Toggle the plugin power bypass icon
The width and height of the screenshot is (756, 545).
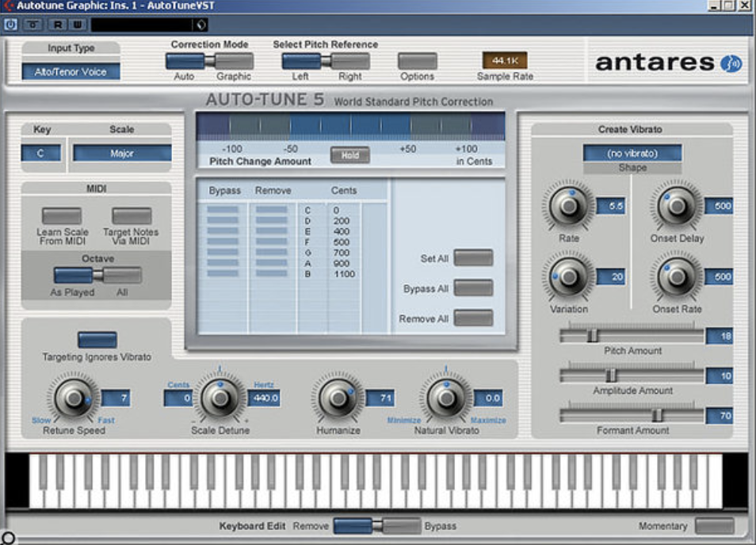[10, 24]
